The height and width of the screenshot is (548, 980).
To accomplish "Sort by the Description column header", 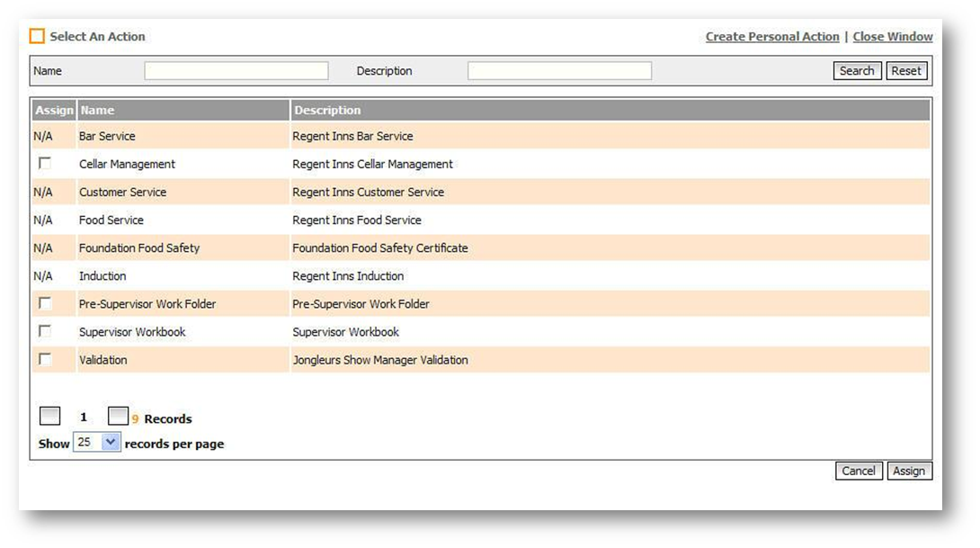I will (327, 111).
